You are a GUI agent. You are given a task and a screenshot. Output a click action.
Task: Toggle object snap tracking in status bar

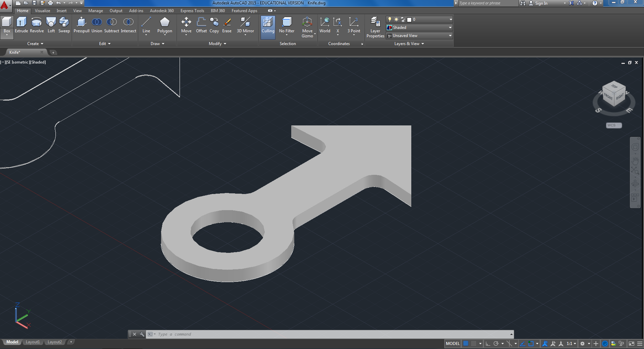tap(523, 344)
